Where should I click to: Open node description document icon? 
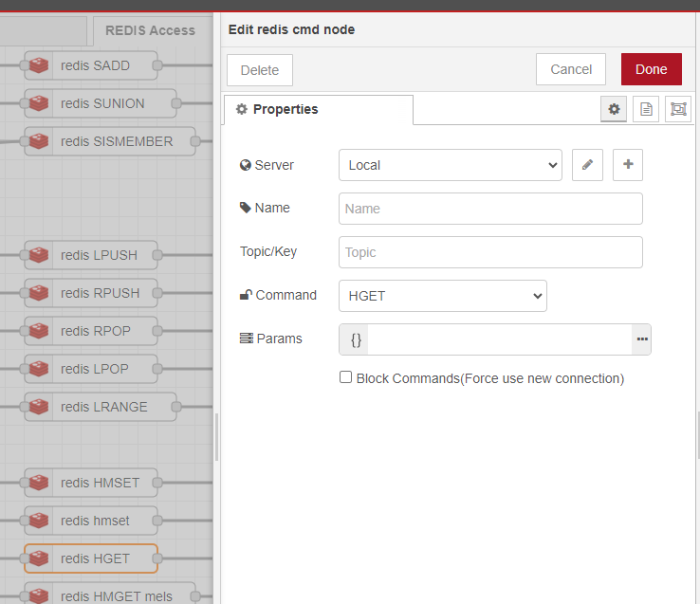646,109
